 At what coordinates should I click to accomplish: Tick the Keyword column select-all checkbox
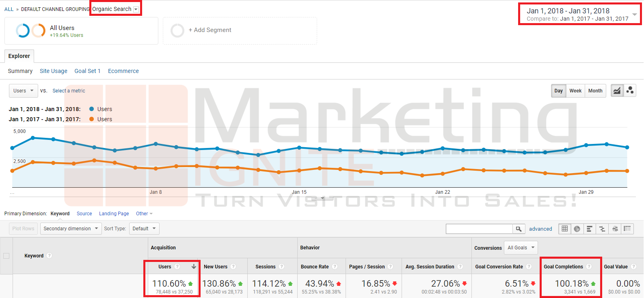click(x=6, y=256)
